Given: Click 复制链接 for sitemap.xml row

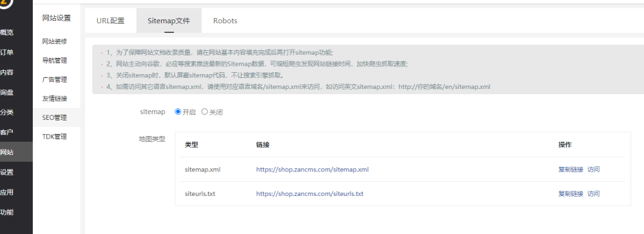Looking at the screenshot, I should [x=571, y=169].
